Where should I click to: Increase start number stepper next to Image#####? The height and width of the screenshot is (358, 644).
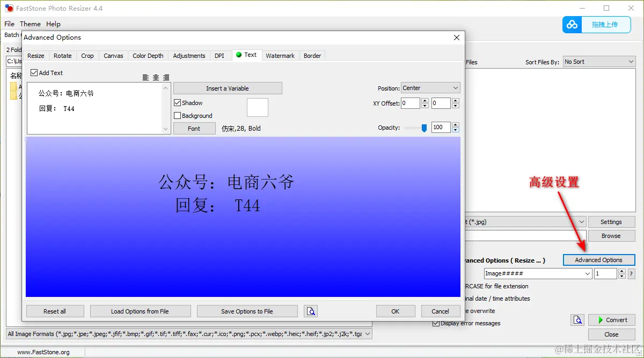tap(622, 271)
